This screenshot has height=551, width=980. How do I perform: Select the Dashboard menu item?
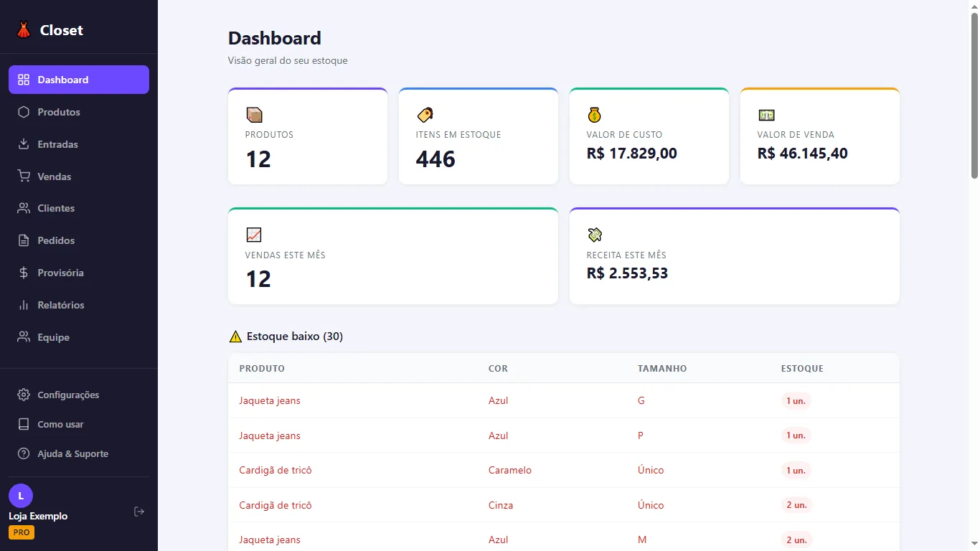click(x=79, y=80)
